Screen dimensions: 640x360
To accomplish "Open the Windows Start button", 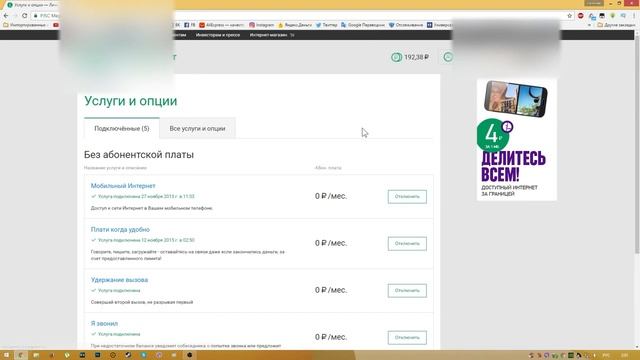I will pos(6,355).
